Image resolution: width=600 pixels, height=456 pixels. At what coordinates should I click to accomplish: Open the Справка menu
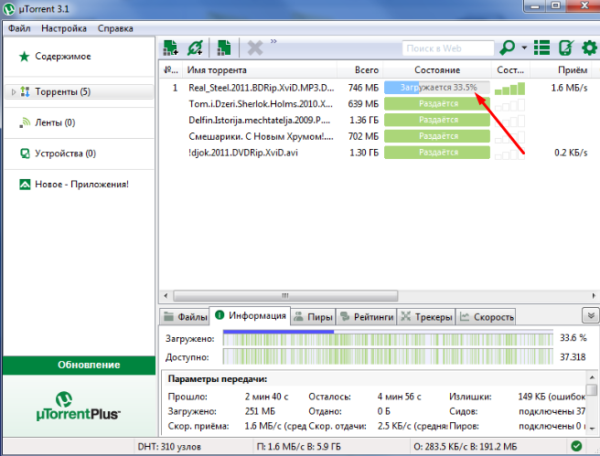[115, 28]
